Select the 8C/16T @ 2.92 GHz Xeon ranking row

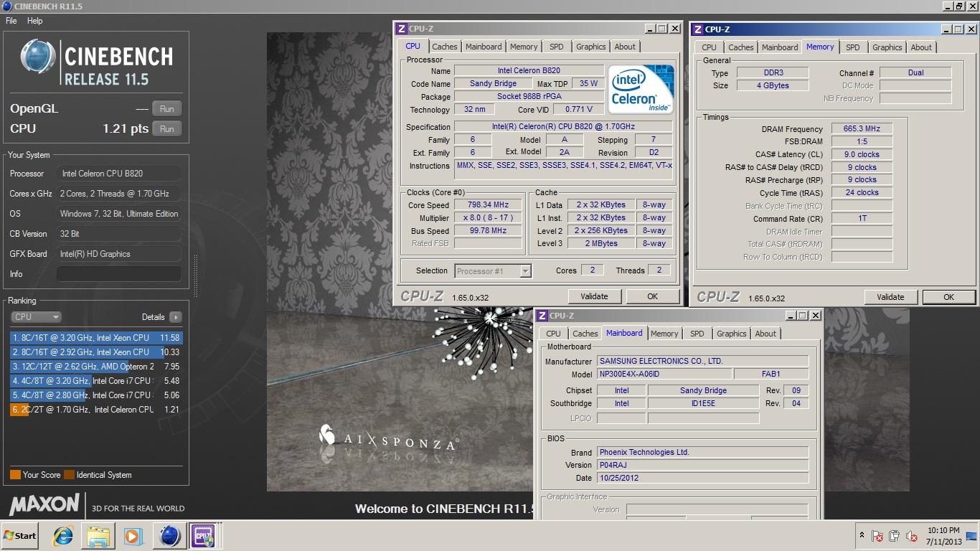(x=96, y=352)
